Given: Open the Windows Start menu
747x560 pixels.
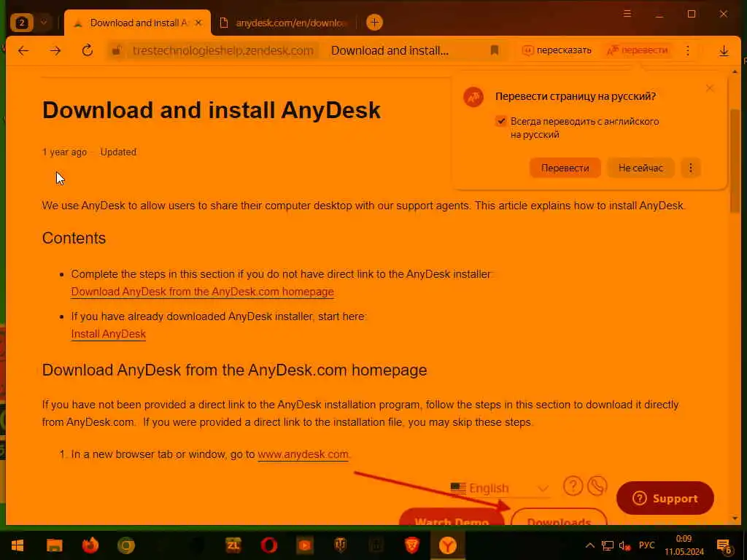Looking at the screenshot, I should (x=18, y=545).
